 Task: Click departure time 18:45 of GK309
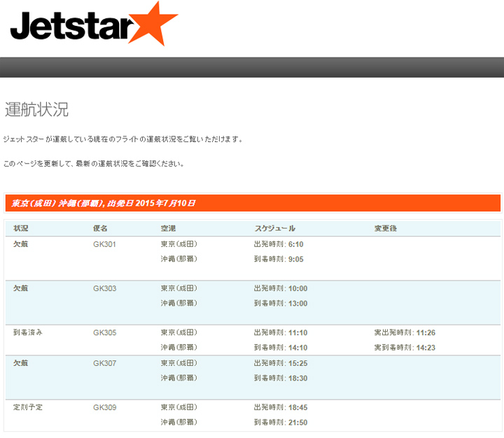click(298, 407)
